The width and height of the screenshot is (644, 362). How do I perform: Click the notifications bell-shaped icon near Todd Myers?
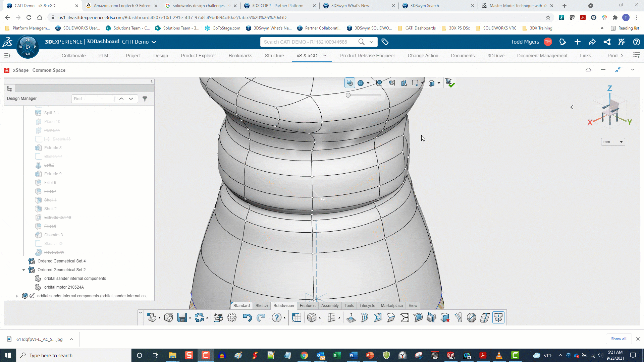point(562,42)
